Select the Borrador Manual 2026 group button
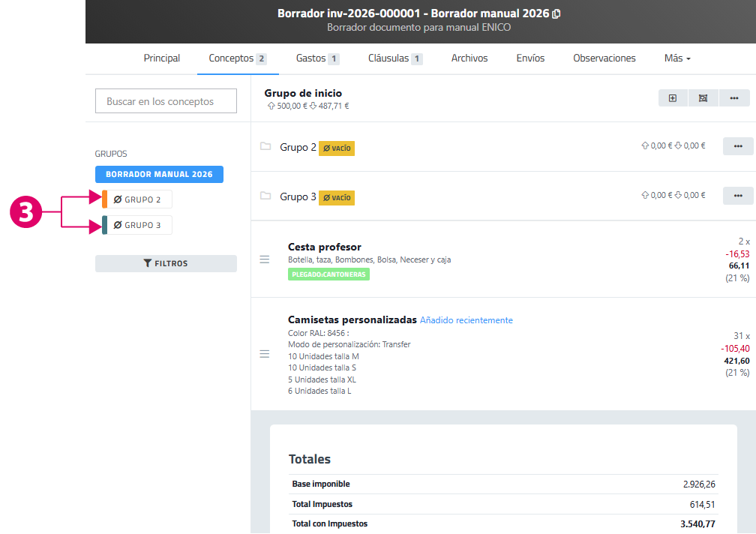756x534 pixels. 159,174
